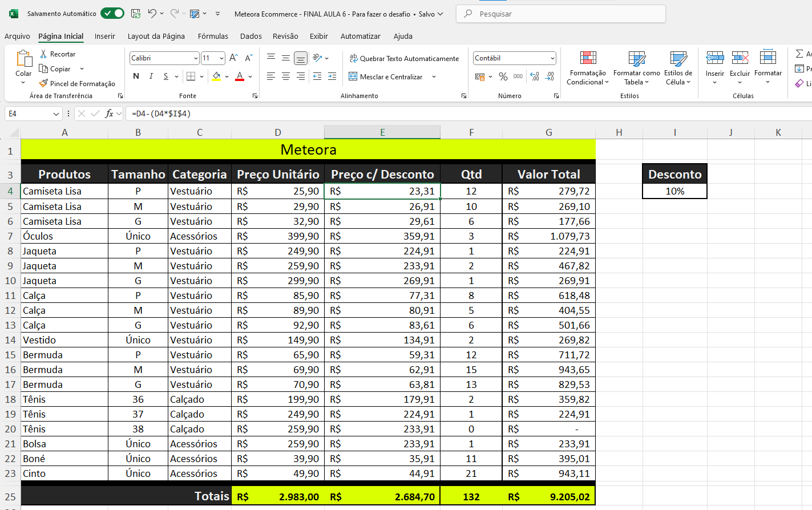
Task: Expand the Mesclar e Centralizar options arrow
Action: [434, 77]
